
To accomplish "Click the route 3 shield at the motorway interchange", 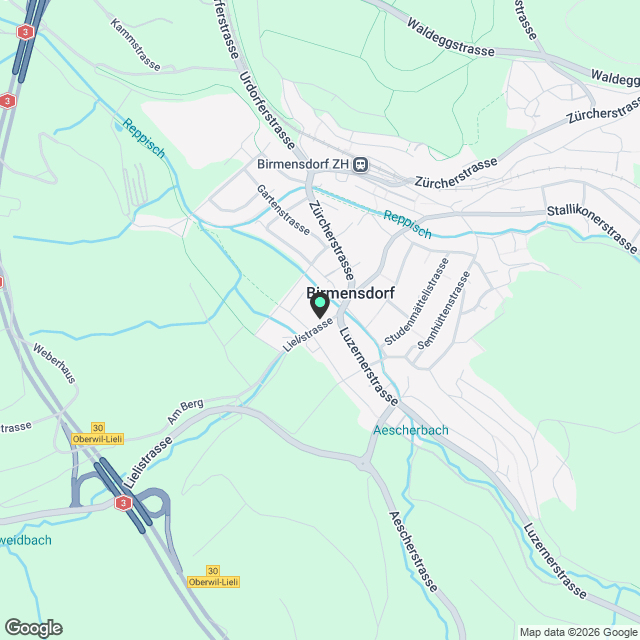I will coord(123,503).
